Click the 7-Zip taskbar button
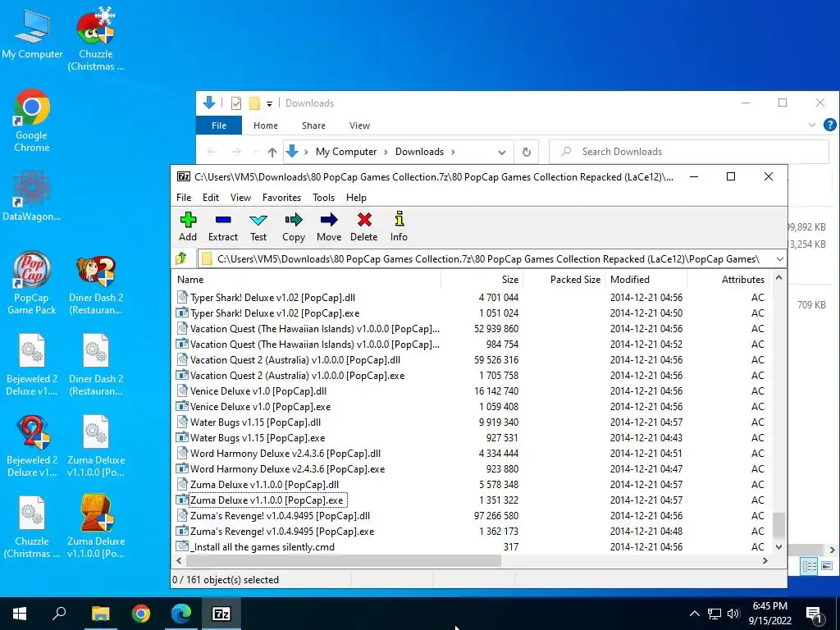Screen dimensions: 840x630 click(x=221, y=614)
